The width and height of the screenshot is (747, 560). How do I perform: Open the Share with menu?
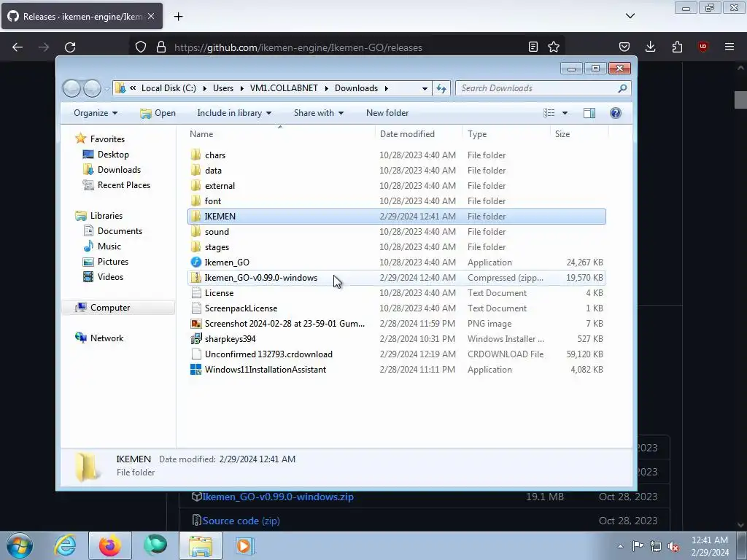(318, 113)
